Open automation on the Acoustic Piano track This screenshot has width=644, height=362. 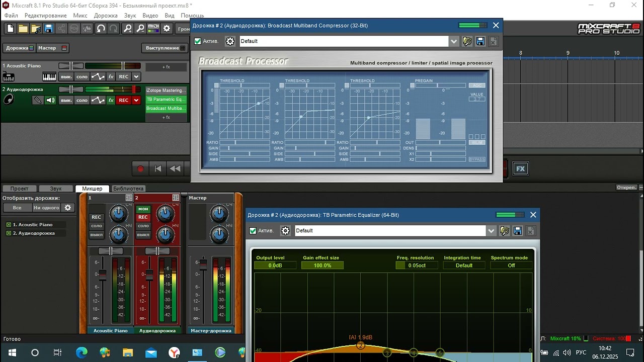click(x=98, y=77)
